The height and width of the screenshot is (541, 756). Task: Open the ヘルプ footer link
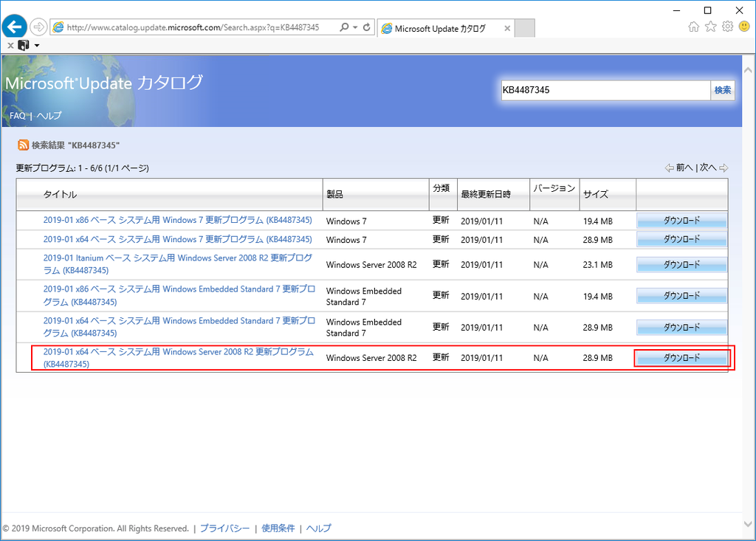click(x=319, y=528)
